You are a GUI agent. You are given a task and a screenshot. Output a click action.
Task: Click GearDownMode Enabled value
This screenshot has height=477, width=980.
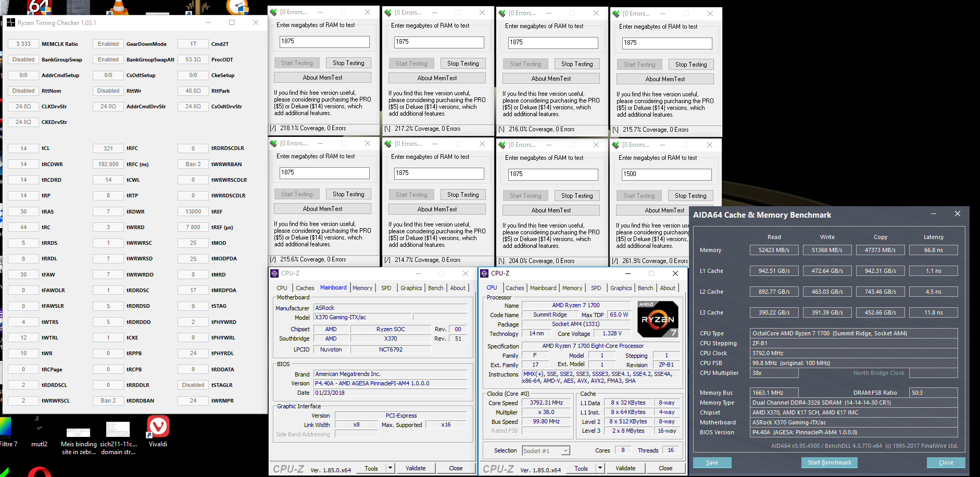click(108, 44)
